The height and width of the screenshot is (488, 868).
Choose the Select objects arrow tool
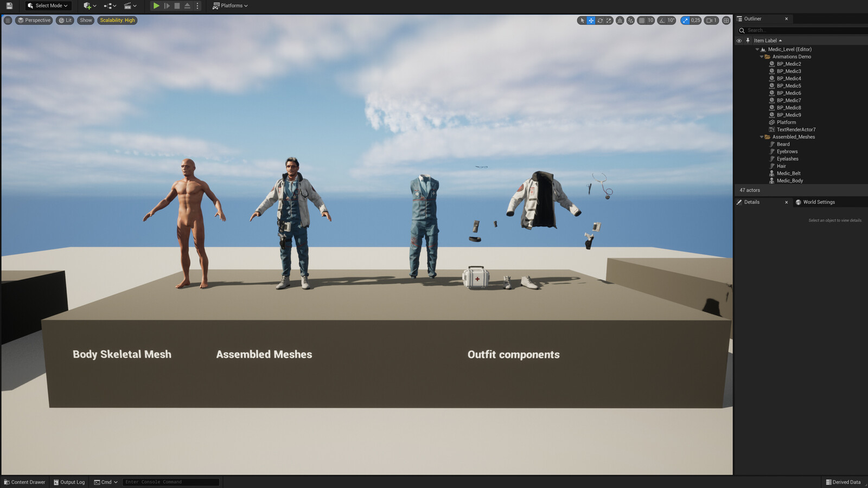(582, 21)
